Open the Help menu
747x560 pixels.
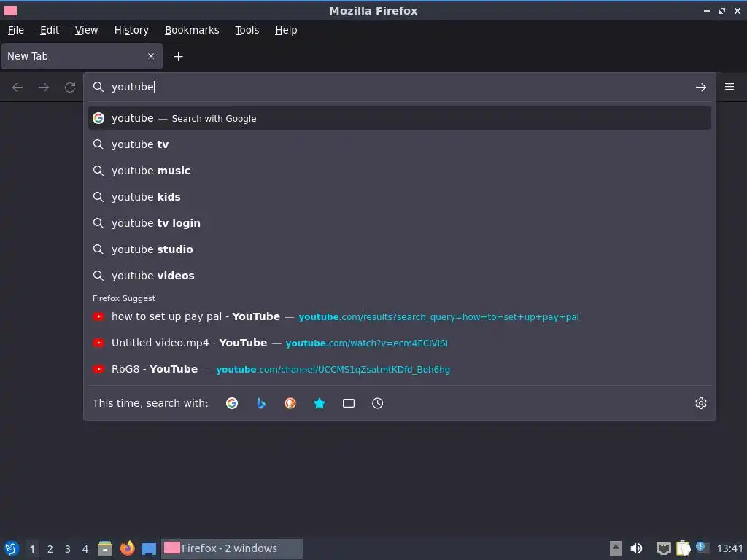point(286,30)
